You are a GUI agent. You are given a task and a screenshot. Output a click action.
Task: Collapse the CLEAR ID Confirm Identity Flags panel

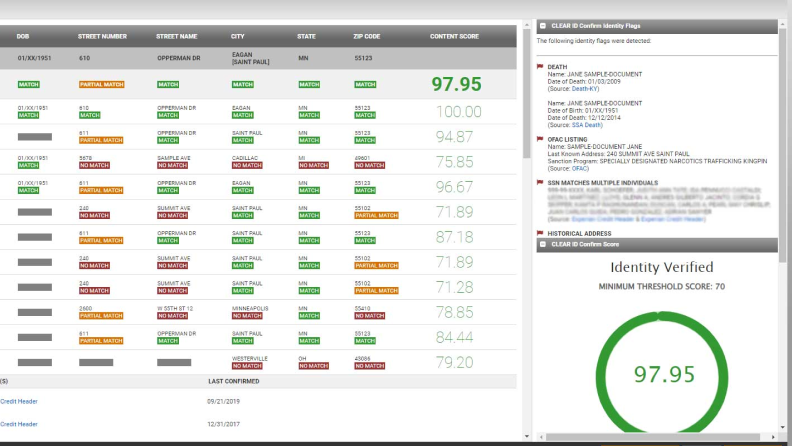click(542, 26)
